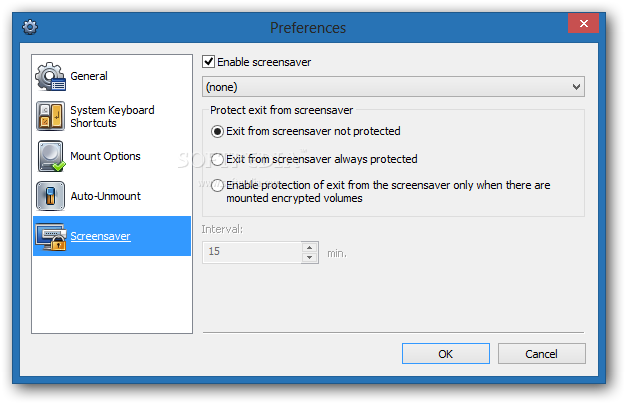Select the Screensaver monitor lock icon
Image resolution: width=626 pixels, height=404 pixels.
pos(51,236)
